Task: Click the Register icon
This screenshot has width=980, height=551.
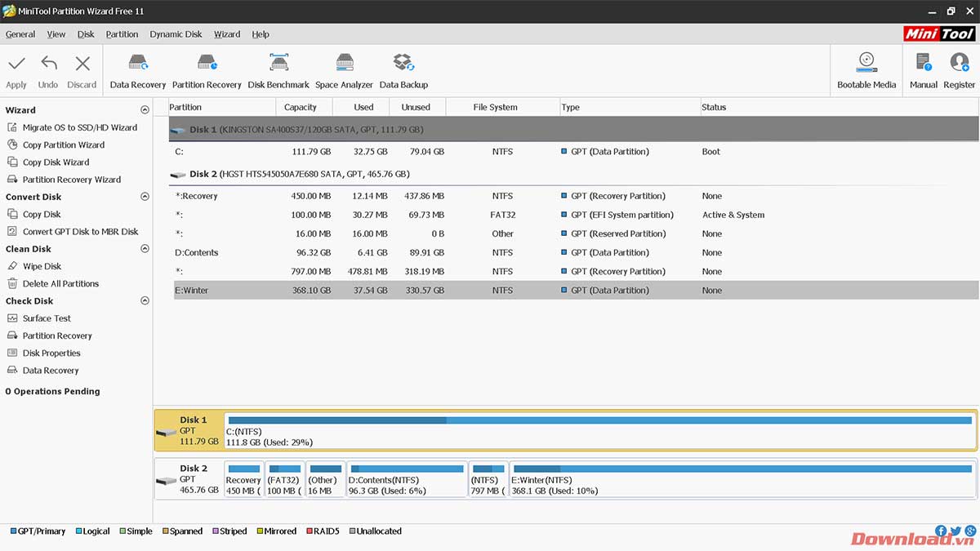Action: (x=959, y=71)
